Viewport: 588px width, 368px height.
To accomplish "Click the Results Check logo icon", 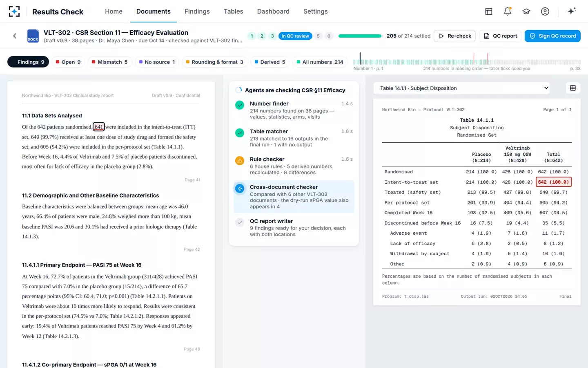I will pyautogui.click(x=14, y=11).
